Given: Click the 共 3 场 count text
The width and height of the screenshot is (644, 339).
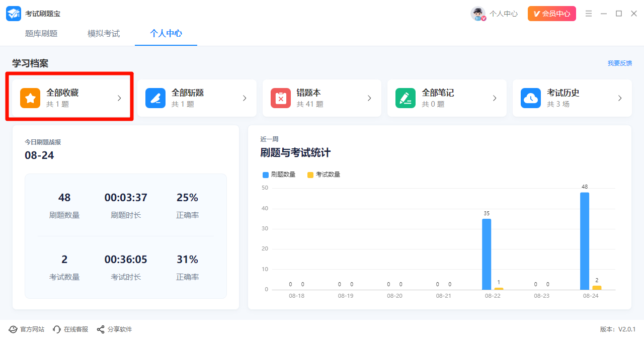Looking at the screenshot, I should [558, 104].
